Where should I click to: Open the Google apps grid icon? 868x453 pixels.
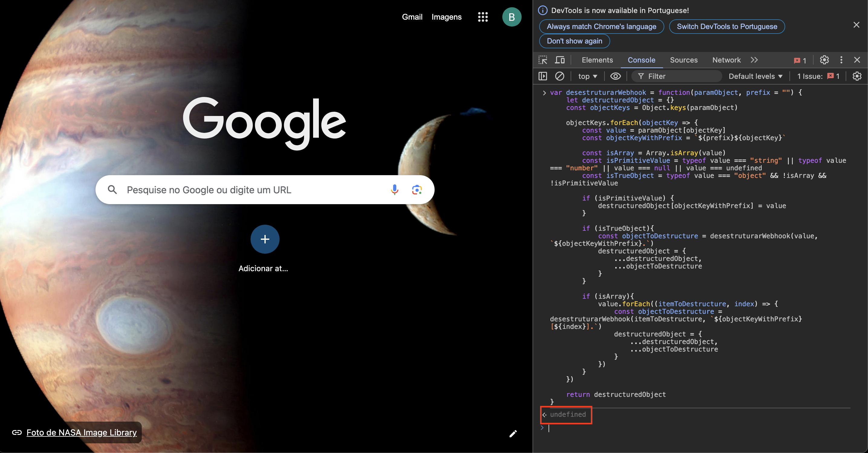(483, 17)
